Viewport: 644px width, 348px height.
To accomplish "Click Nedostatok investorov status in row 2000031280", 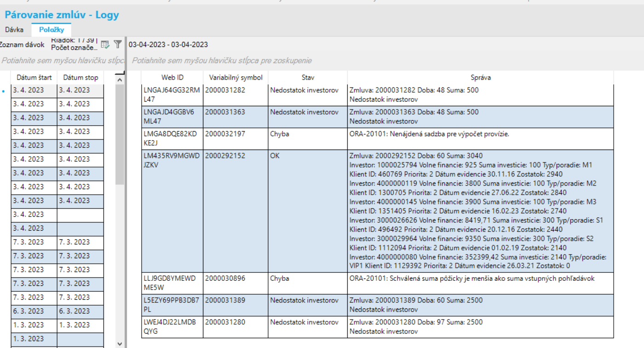I will pos(308,327).
